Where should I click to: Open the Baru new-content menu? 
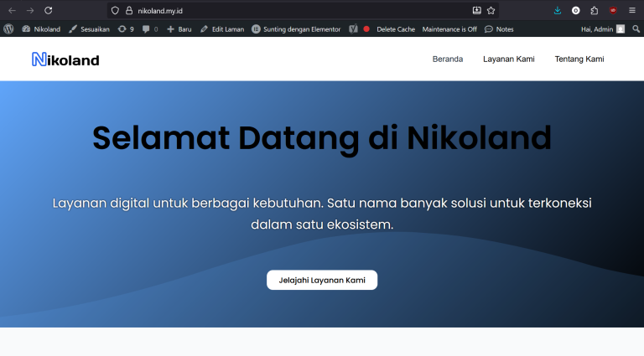[x=179, y=29]
